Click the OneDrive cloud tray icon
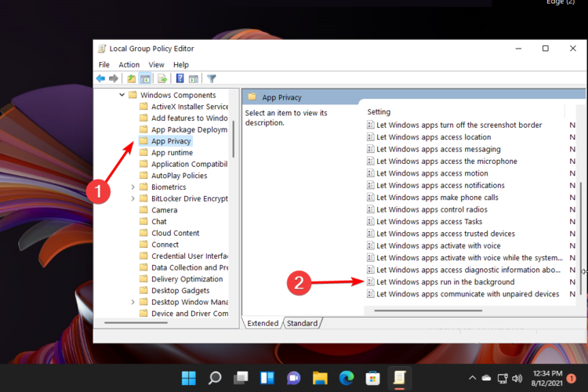 click(x=486, y=378)
